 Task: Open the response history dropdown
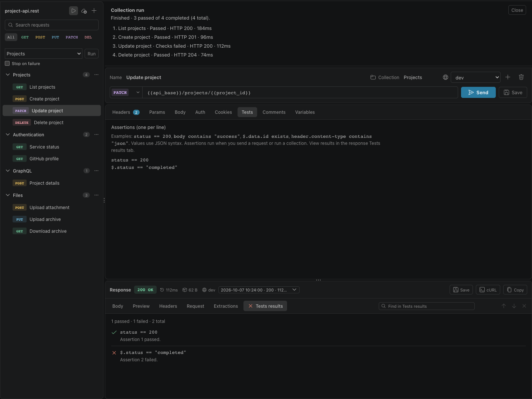click(259, 290)
